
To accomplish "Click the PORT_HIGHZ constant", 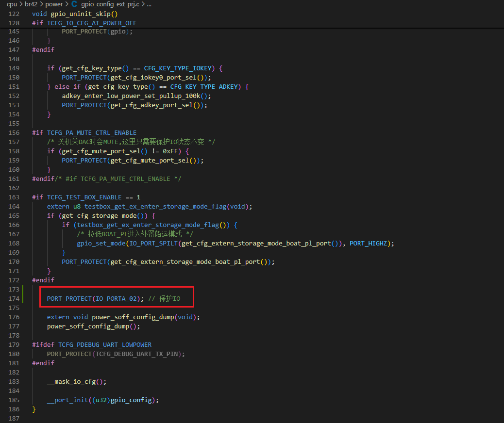I will pyautogui.click(x=369, y=244).
